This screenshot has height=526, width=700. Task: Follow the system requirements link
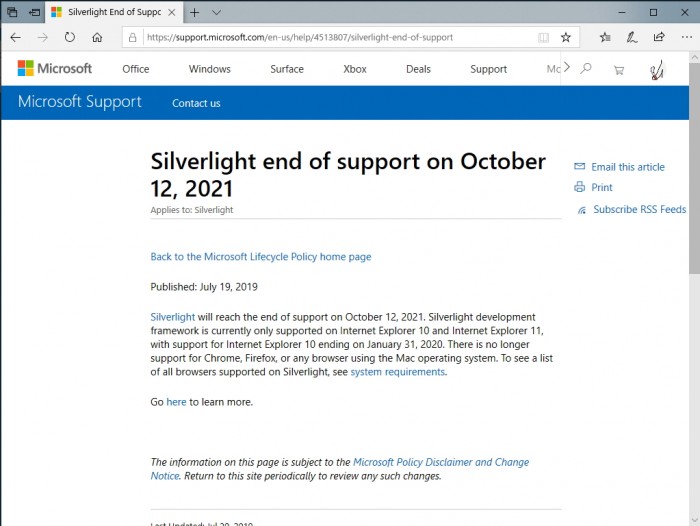coord(397,372)
